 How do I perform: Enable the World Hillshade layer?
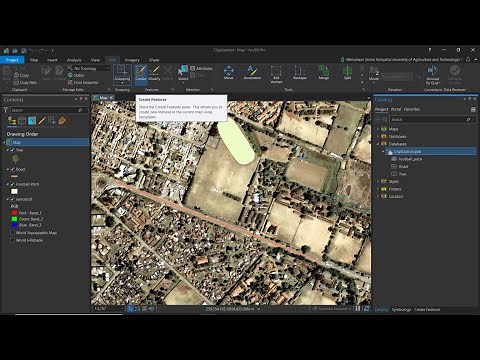(x=12, y=240)
